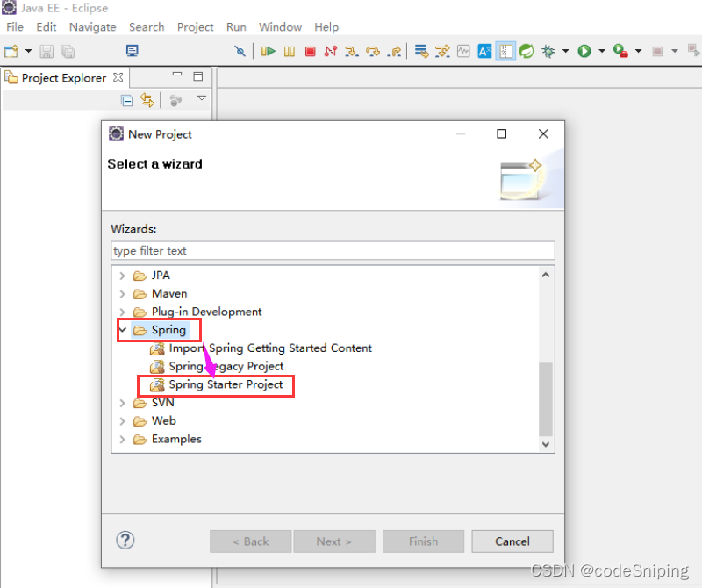Image resolution: width=702 pixels, height=588 pixels.
Task: Click the greyed-out square toolbar icon
Action: tap(657, 51)
